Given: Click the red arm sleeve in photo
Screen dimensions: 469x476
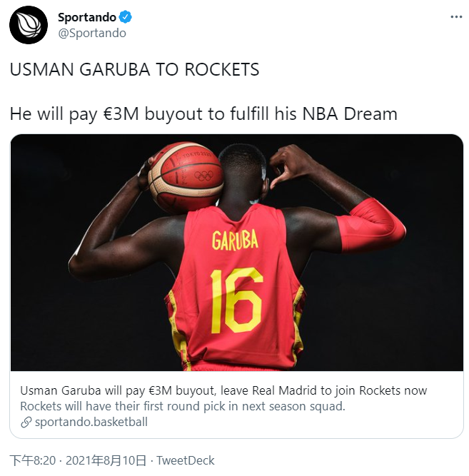Looking at the screenshot, I should coord(371,226).
